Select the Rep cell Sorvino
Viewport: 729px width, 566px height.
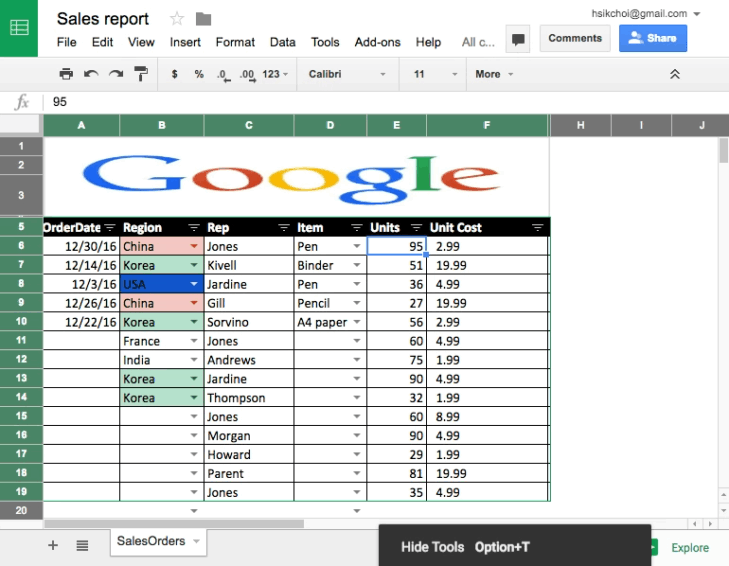point(249,322)
